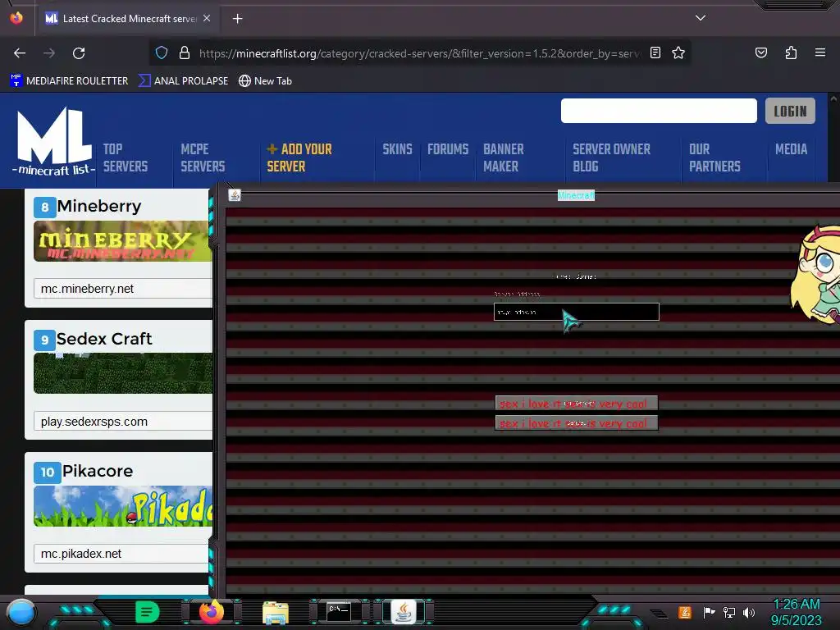Open the network tray icon
The height and width of the screenshot is (630, 840).
pyautogui.click(x=729, y=612)
